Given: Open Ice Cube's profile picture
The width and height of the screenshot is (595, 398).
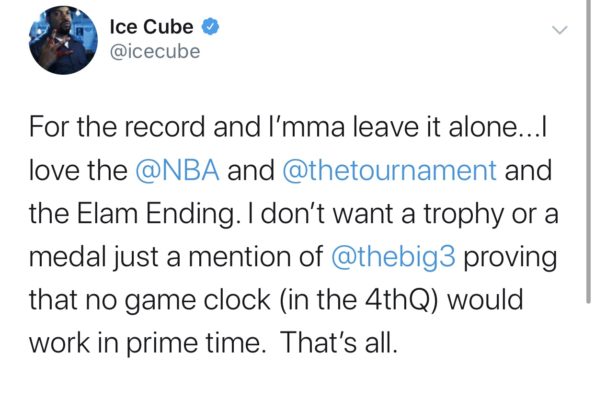Looking at the screenshot, I should (x=63, y=39).
